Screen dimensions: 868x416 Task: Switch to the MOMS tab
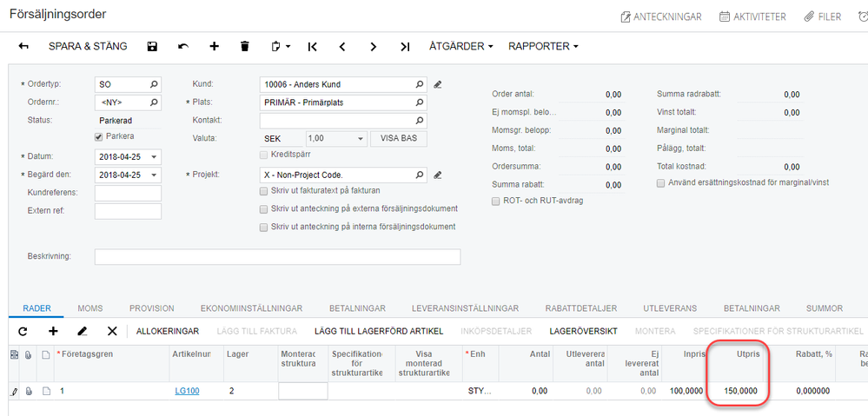89,308
